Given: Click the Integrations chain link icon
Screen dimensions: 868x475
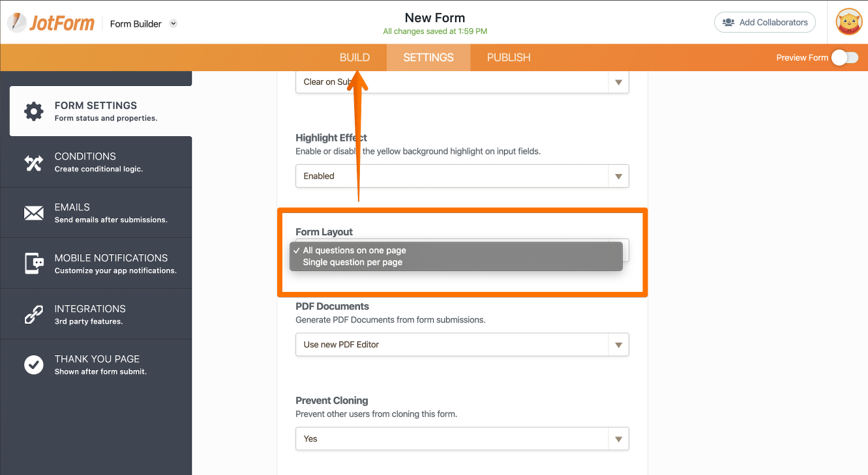Looking at the screenshot, I should (x=34, y=315).
